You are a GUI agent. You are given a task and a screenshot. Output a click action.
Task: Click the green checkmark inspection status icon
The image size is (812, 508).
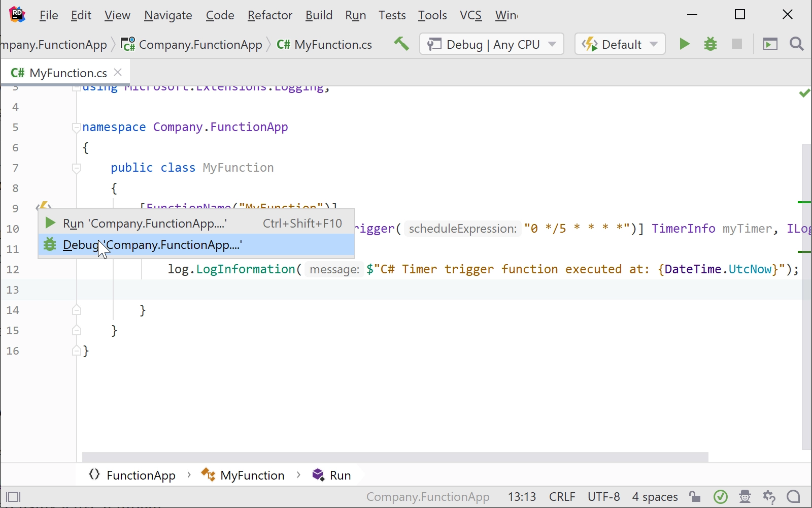tap(804, 93)
